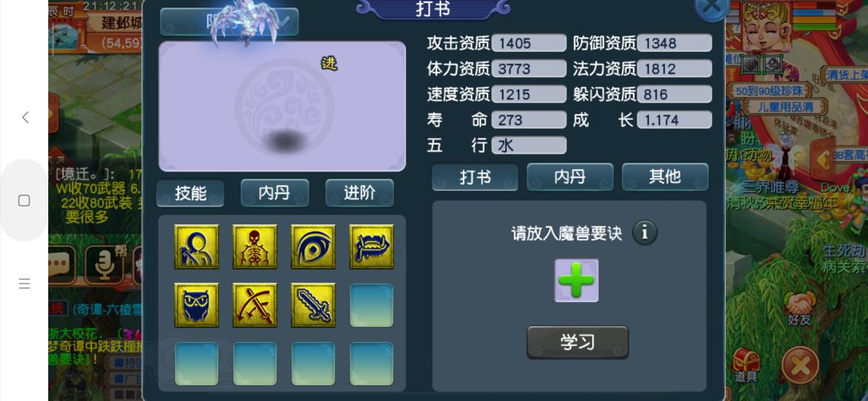Click the 学习 button
The height and width of the screenshot is (401, 868).
(577, 342)
